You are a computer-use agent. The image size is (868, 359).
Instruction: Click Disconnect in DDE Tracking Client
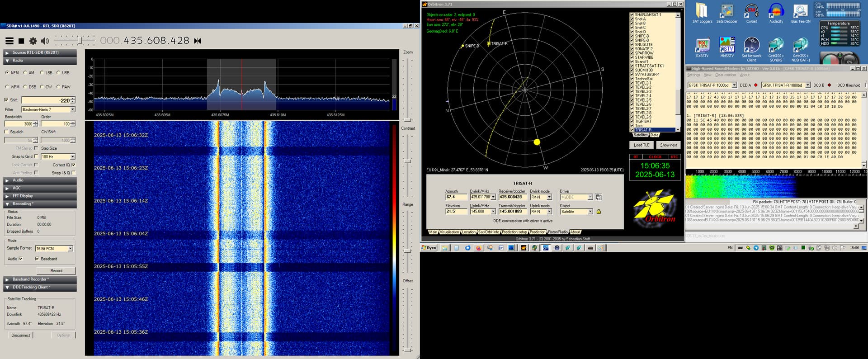pos(21,335)
